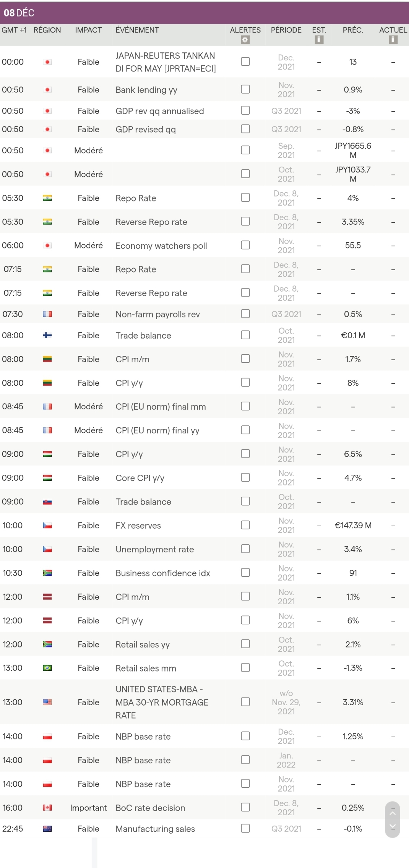Open the BoC rate decision event
409x868 pixels.
[x=150, y=808]
